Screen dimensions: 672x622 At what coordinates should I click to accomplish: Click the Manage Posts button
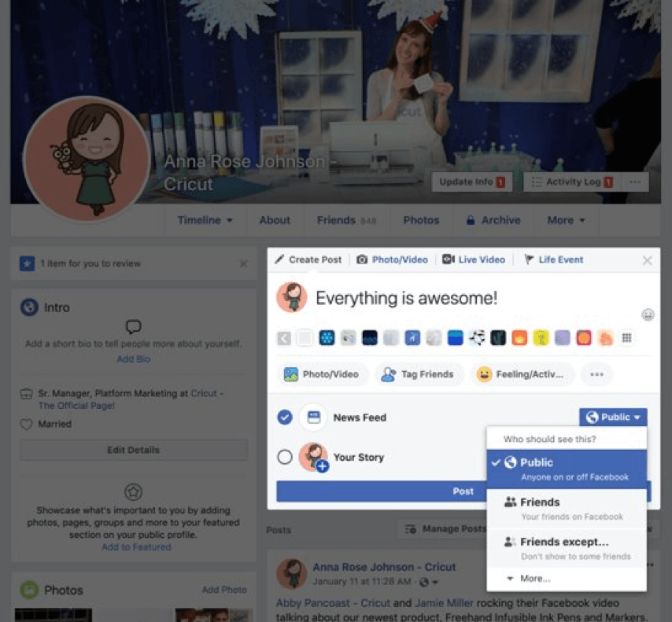pos(444,529)
